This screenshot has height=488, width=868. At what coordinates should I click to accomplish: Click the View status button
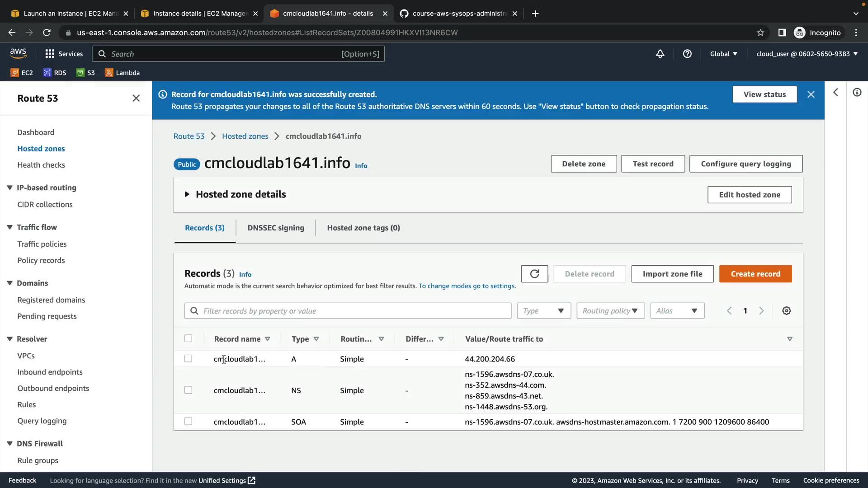pyautogui.click(x=764, y=94)
